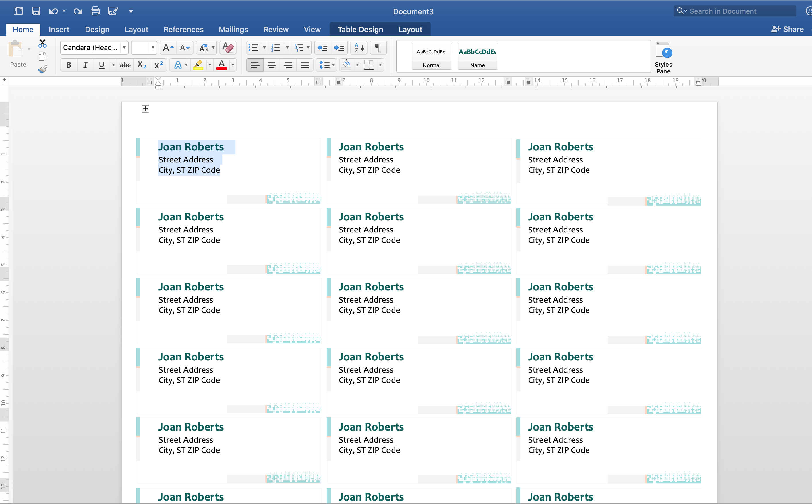The width and height of the screenshot is (812, 504).
Task: Click the Italic formatting icon
Action: 85,65
